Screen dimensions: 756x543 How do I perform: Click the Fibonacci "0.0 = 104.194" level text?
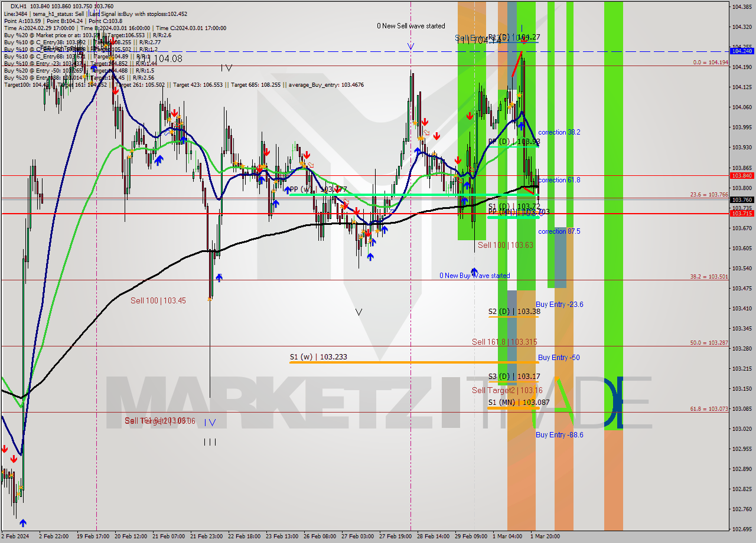point(711,62)
